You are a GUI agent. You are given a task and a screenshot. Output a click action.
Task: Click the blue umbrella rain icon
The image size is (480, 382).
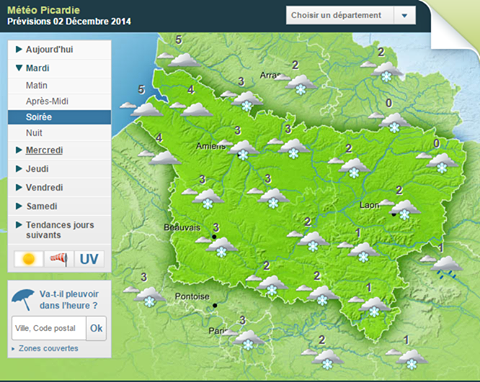23,299
